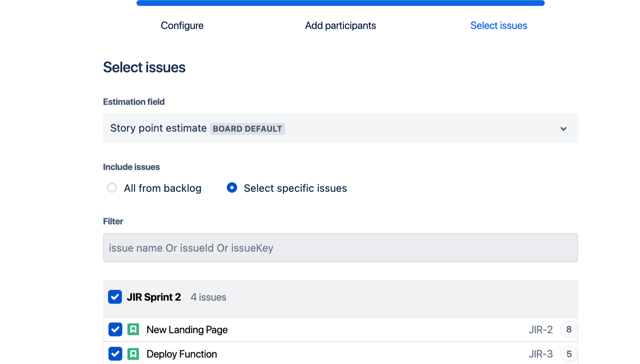Click the story icon beside New Landing Page
The width and height of the screenshot is (640, 364).
coord(133,329)
